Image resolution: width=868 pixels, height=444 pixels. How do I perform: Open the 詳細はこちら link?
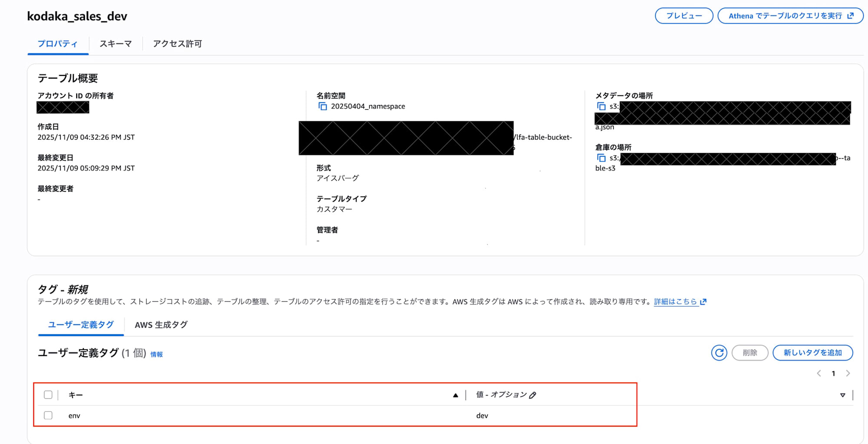(675, 302)
